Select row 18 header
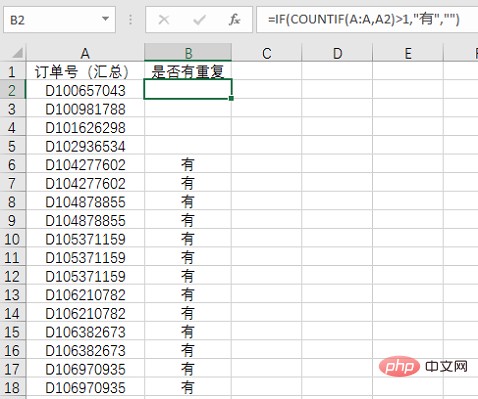This screenshot has height=399, width=478. tap(12, 387)
